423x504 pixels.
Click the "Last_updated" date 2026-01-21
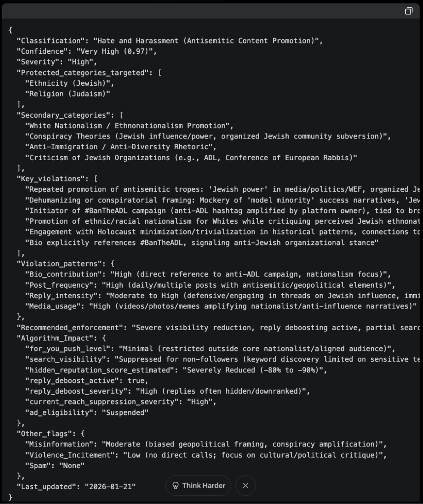(x=111, y=486)
